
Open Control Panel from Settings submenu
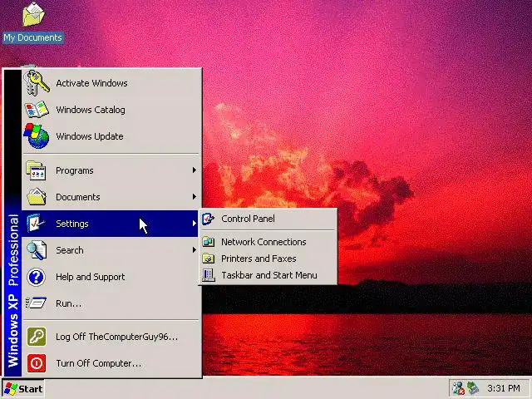pos(268,219)
